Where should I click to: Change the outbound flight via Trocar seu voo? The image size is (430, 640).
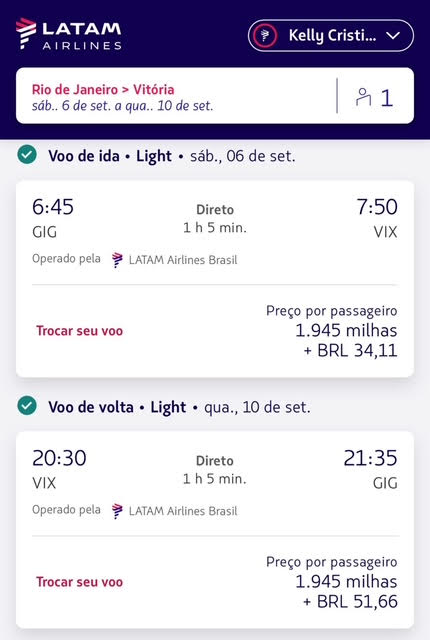click(80, 331)
